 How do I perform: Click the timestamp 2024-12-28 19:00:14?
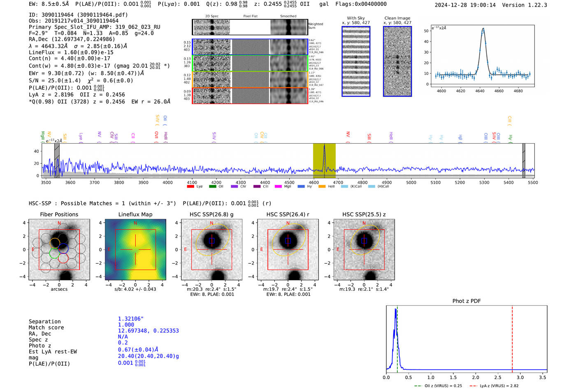pos(465,5)
